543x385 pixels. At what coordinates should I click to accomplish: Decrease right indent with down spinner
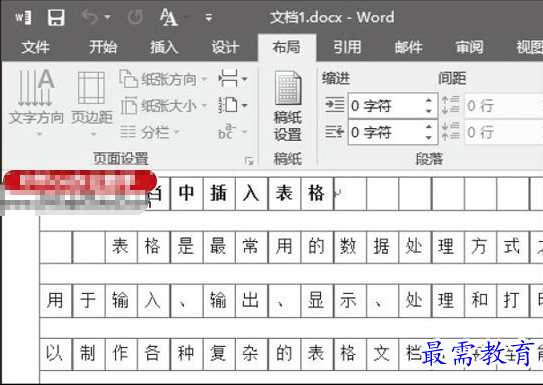(x=429, y=137)
